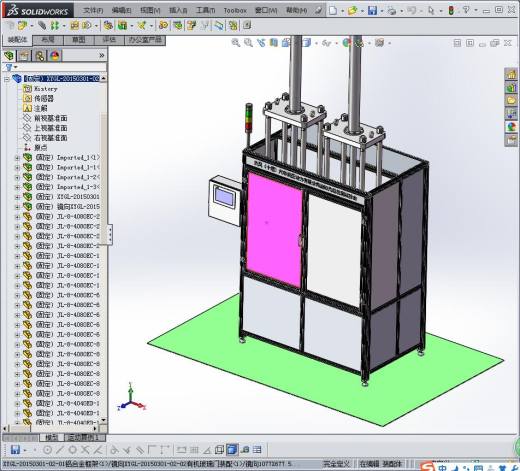Click the Open file folder icon
The width and height of the screenshot is (520, 471).
click(x=352, y=11)
